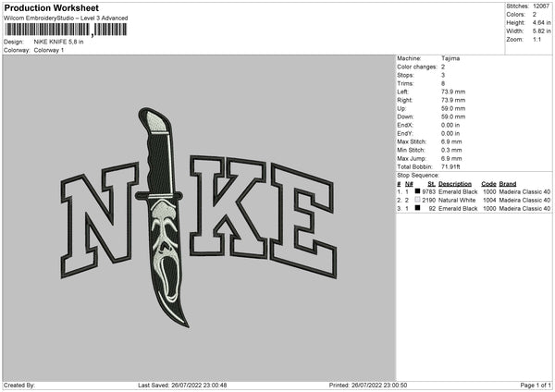555x392 pixels.
Task: Click the Stop Sequence heading
Action: point(418,176)
